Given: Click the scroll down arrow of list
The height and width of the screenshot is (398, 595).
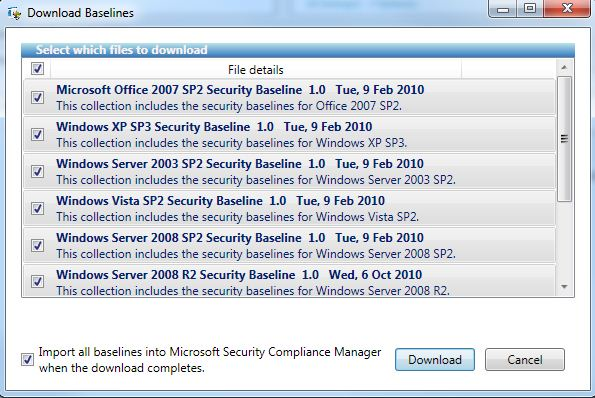Looking at the screenshot, I should (564, 287).
